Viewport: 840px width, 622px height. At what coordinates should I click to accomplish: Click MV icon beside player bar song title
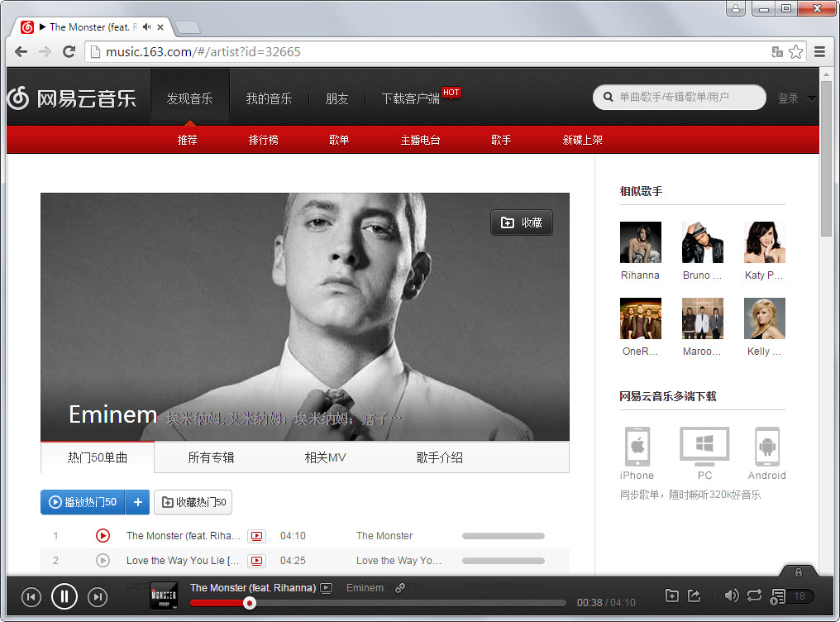point(326,588)
